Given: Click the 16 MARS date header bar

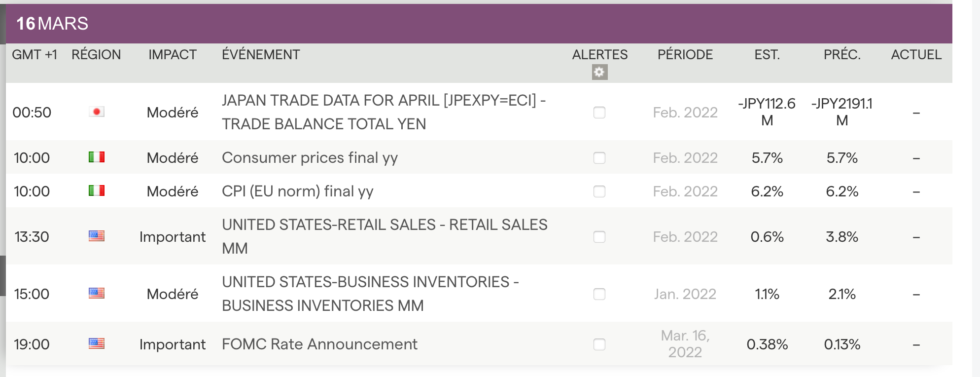Looking at the screenshot, I should click(x=52, y=24).
